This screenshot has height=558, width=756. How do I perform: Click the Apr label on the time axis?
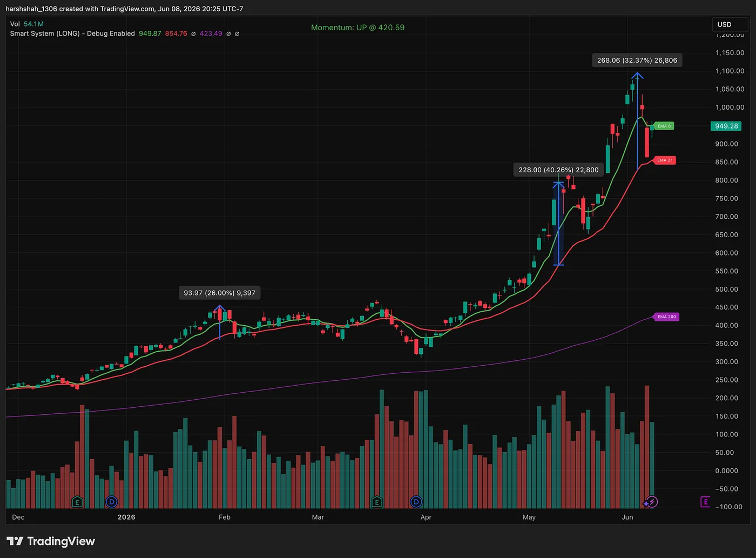pos(426,517)
